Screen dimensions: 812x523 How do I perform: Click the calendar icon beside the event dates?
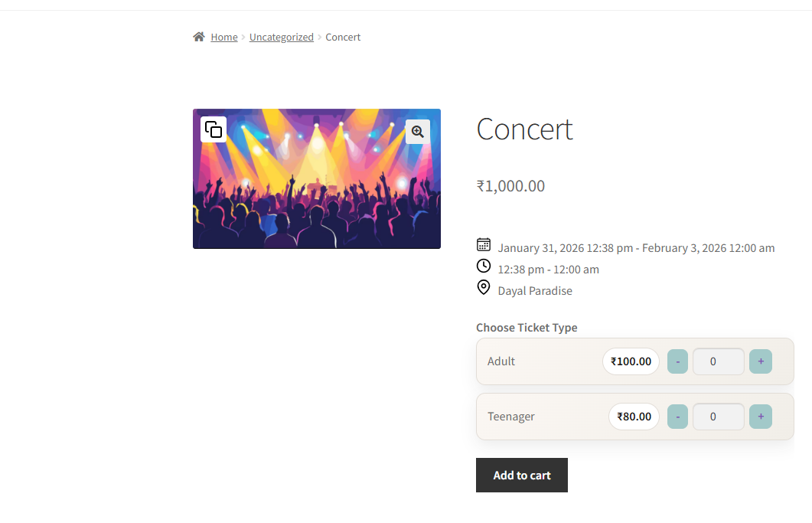pos(483,244)
